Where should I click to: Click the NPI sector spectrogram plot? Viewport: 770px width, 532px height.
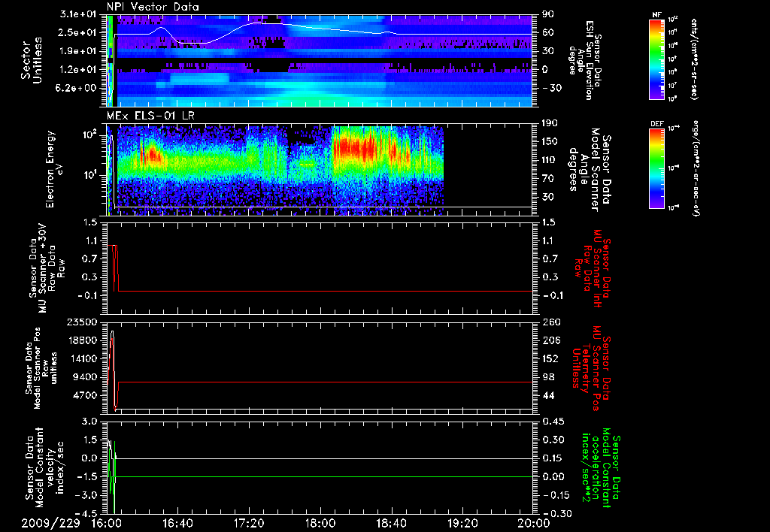[319, 60]
